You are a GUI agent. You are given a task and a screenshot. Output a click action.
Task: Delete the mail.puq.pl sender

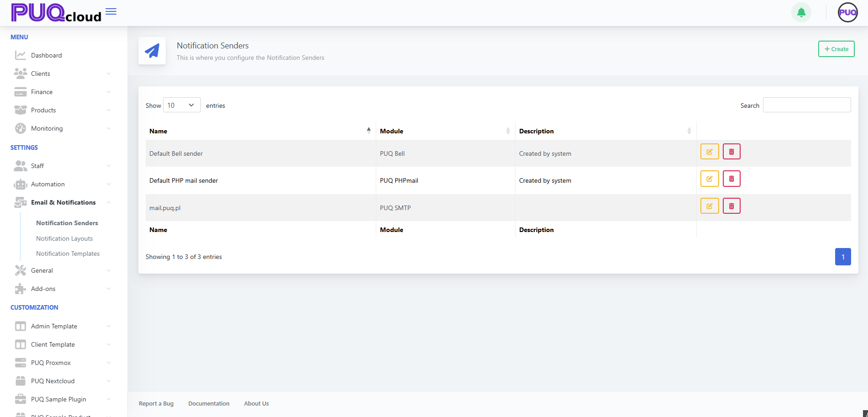click(731, 206)
